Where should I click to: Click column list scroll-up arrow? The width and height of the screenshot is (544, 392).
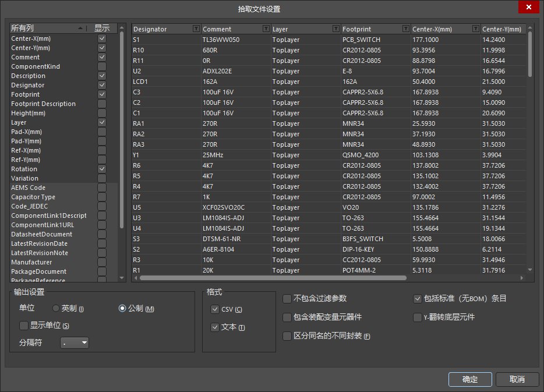[121, 27]
